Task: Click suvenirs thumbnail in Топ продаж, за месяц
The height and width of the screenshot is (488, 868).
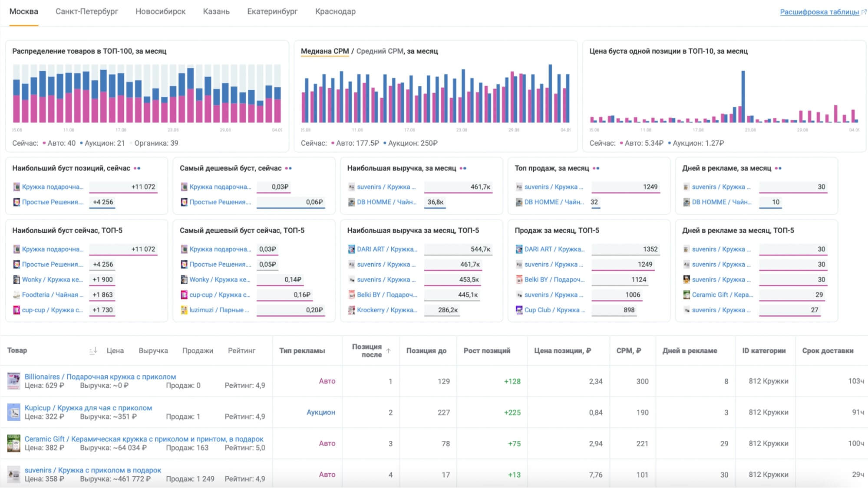Action: click(519, 187)
